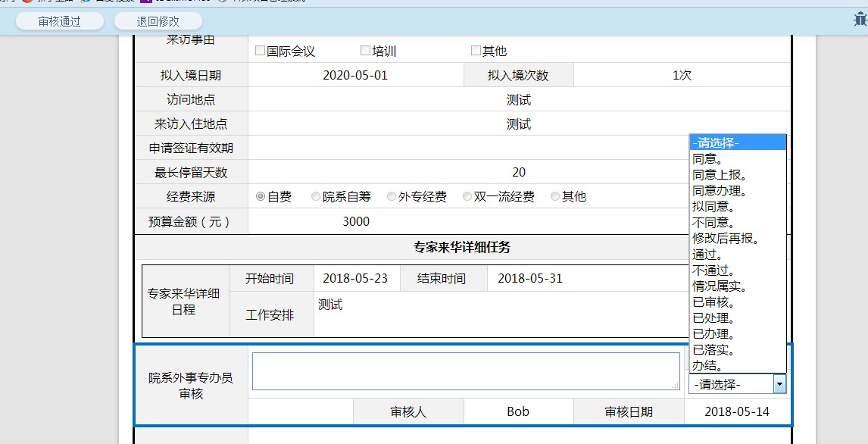Viewport: 868px width, 444px height.
Task: Check the 培训 checkbox
Action: pyautogui.click(x=365, y=51)
